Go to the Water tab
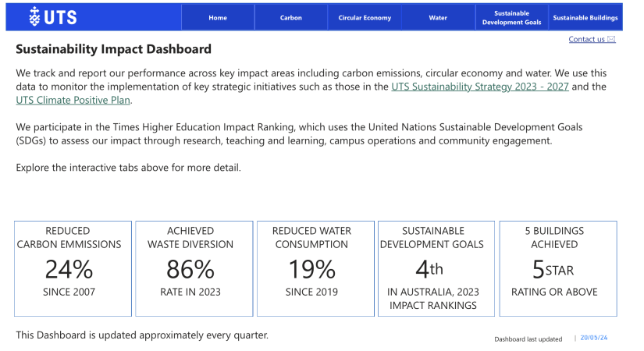 (438, 18)
